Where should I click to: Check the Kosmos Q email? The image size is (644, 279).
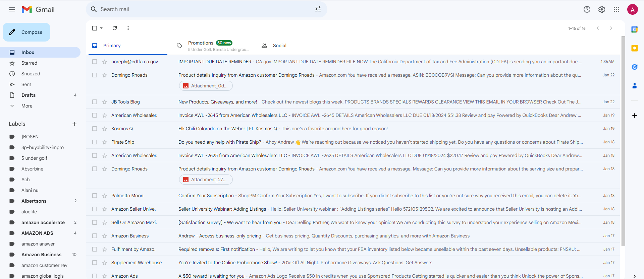tap(95, 129)
